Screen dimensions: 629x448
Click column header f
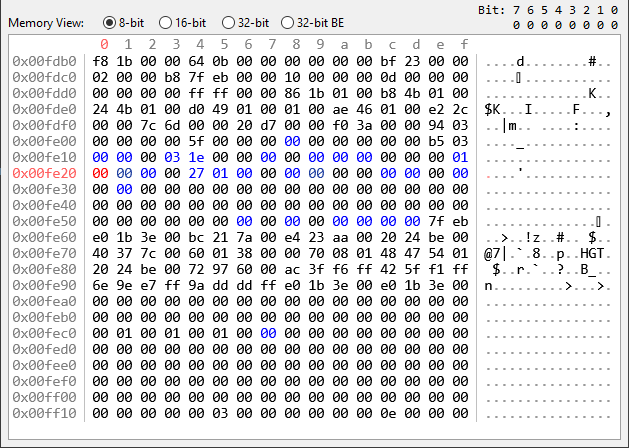tap(464, 44)
